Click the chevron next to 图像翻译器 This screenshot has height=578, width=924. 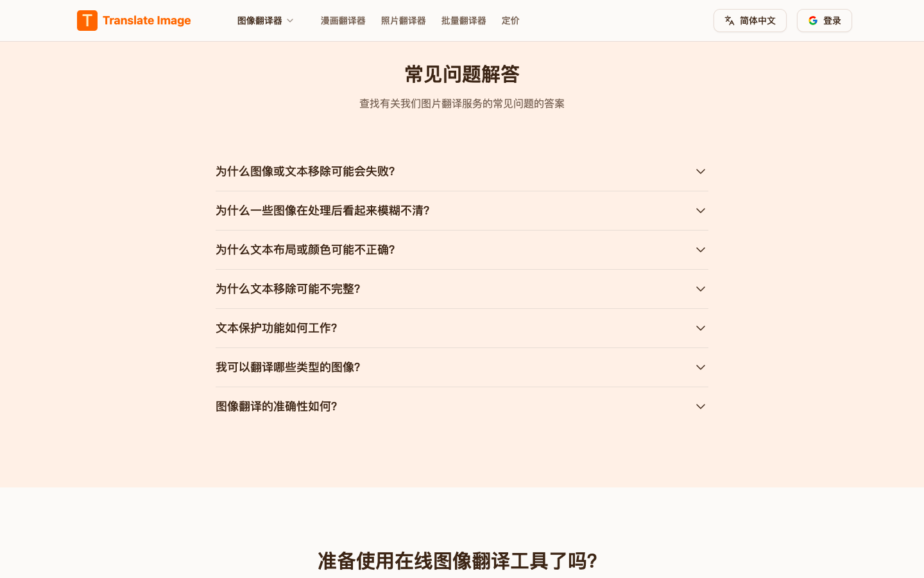290,21
